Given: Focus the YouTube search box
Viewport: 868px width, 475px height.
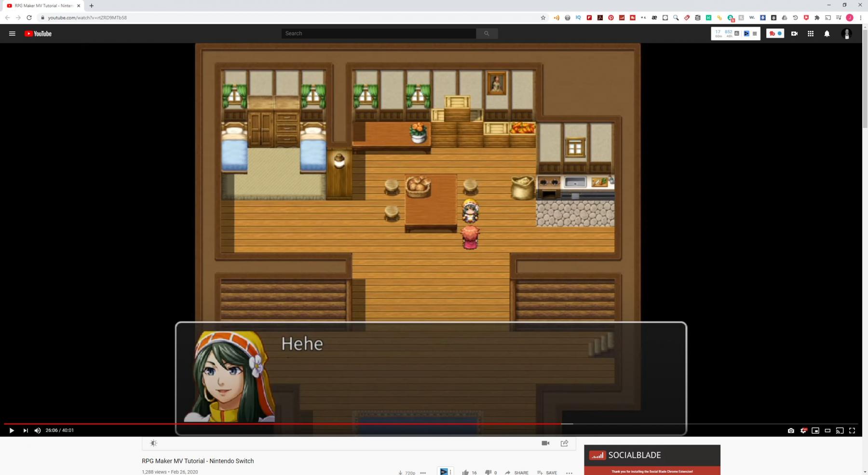Looking at the screenshot, I should click(x=379, y=33).
